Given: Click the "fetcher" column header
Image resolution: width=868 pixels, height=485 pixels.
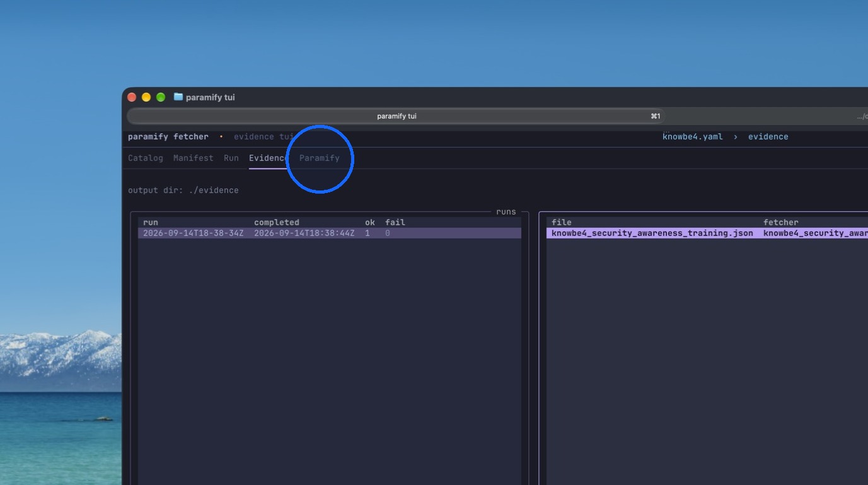Looking at the screenshot, I should [781, 223].
